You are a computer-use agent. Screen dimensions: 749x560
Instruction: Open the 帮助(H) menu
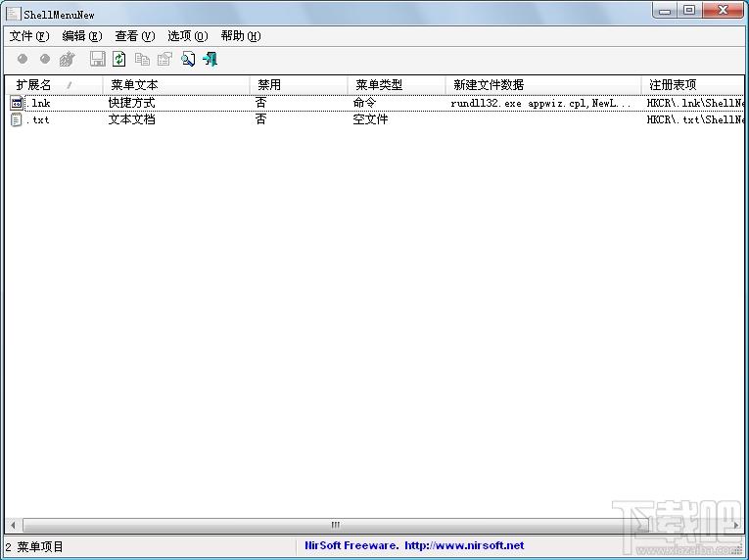[241, 36]
